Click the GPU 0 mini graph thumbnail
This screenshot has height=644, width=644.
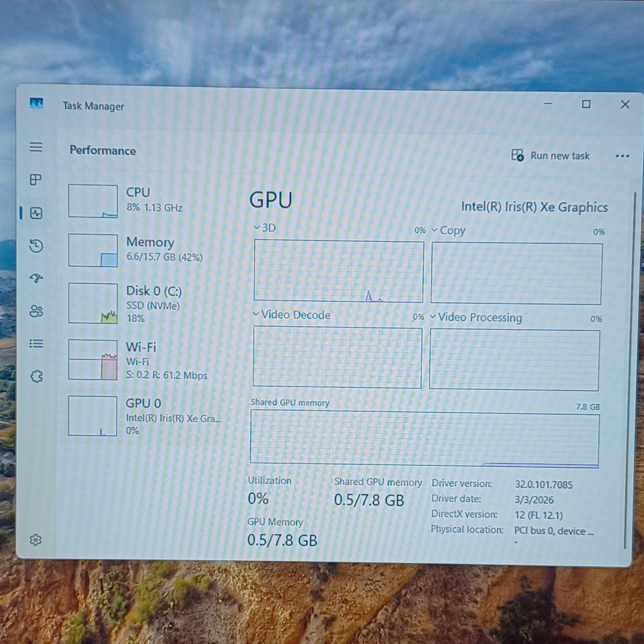coord(93,416)
